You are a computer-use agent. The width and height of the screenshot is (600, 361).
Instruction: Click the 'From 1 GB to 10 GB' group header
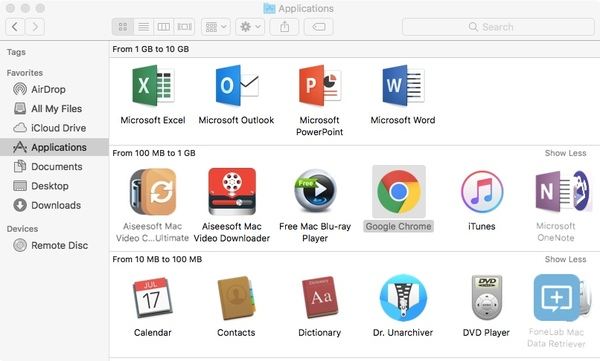pyautogui.click(x=151, y=49)
